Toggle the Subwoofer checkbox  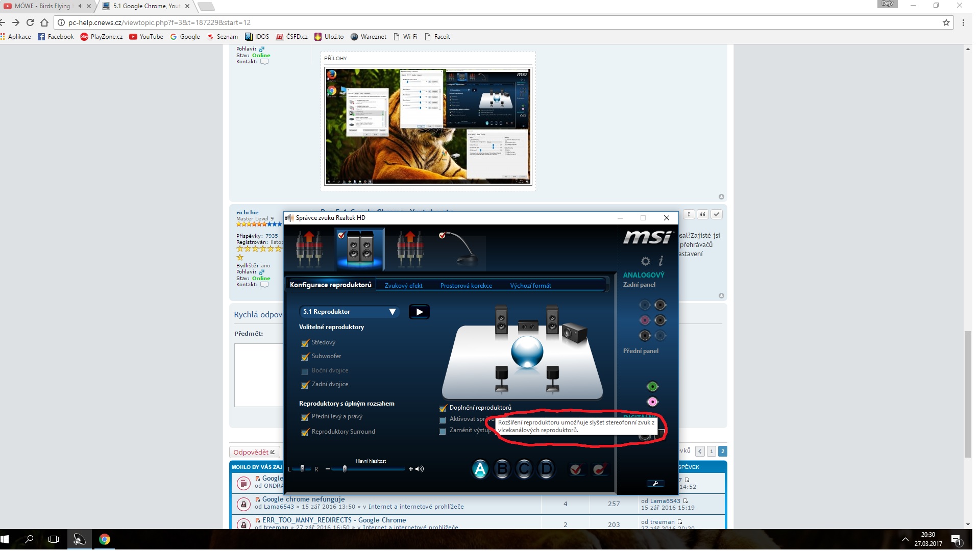point(305,357)
